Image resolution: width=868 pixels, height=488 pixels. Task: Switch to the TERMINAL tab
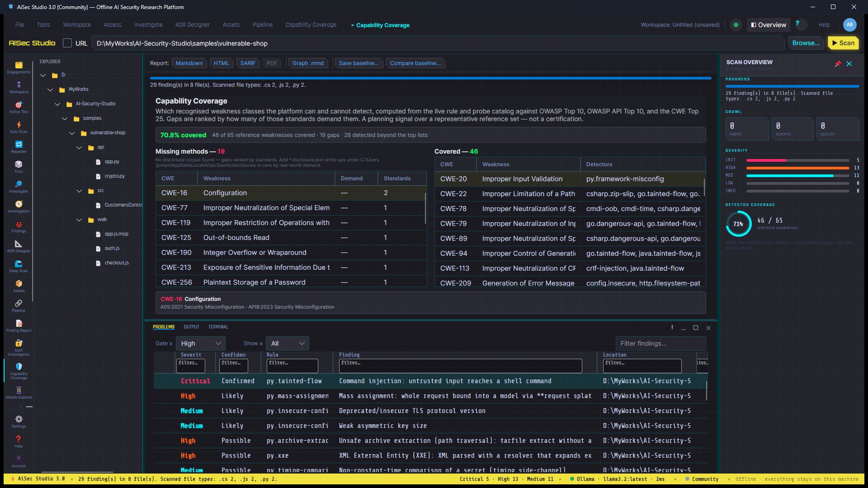(x=218, y=327)
